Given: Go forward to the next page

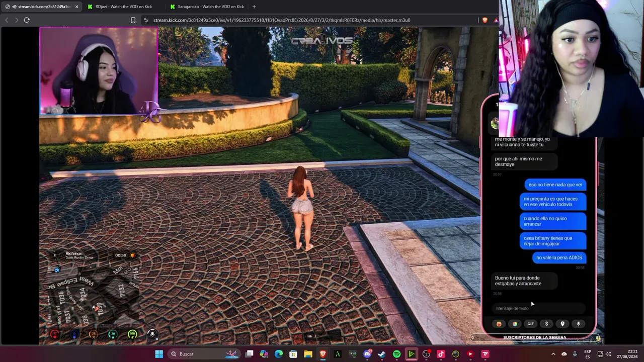Looking at the screenshot, I should click(17, 20).
